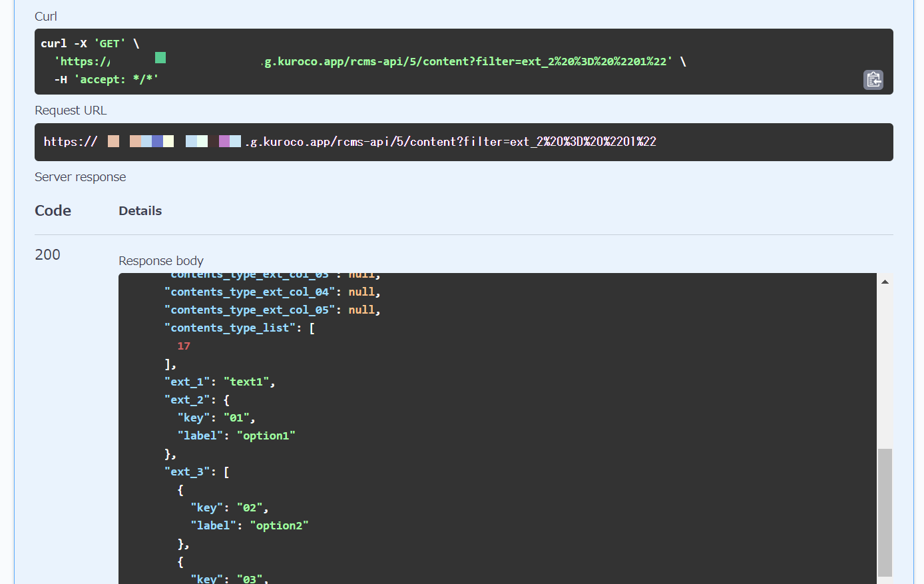Click the contents_type_list value 17

click(x=183, y=346)
